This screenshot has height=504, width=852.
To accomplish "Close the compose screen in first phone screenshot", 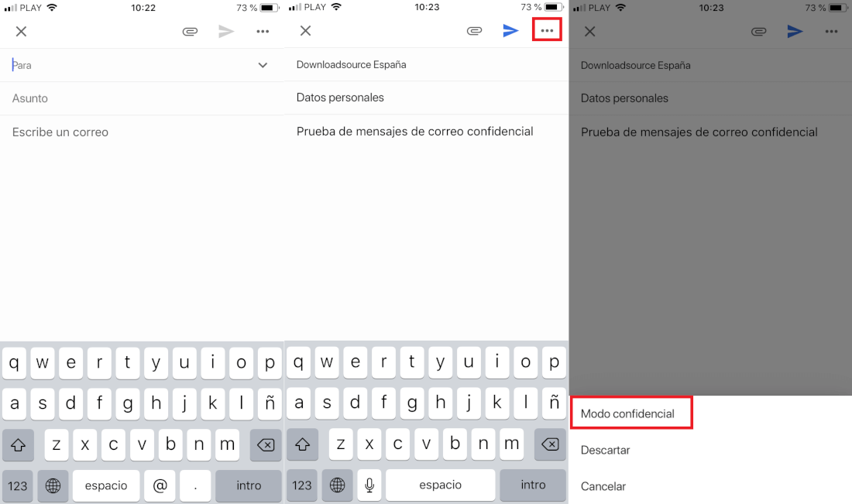I will click(x=21, y=32).
